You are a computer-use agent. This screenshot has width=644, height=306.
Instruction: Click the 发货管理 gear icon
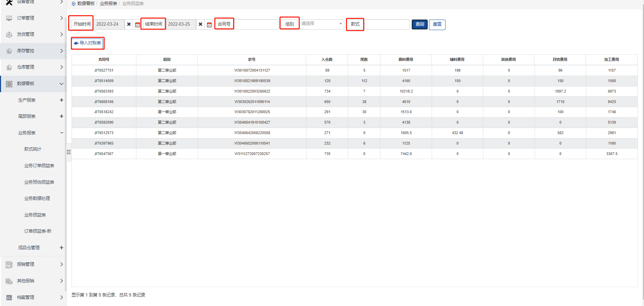(x=9, y=34)
